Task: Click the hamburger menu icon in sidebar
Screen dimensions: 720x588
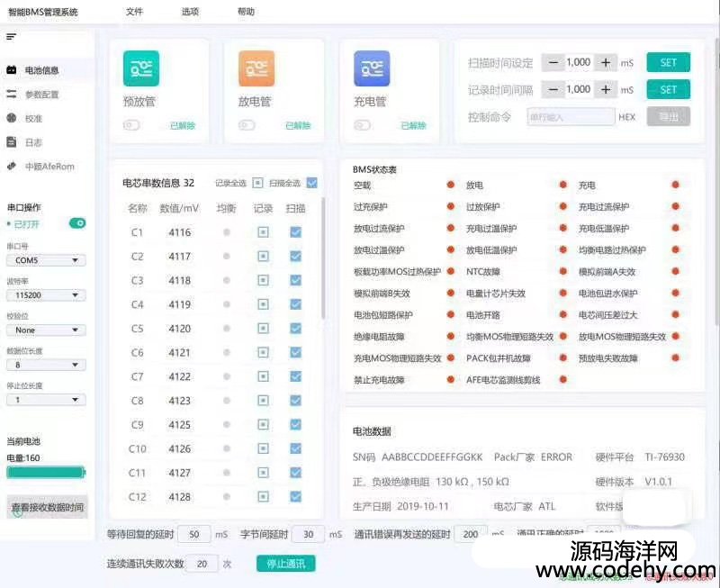Action: 12,36
